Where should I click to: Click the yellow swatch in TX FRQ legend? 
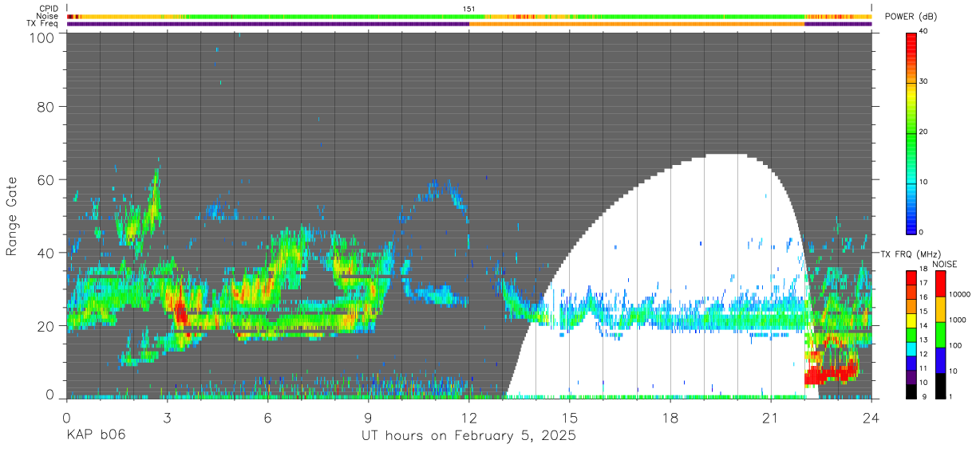point(911,320)
